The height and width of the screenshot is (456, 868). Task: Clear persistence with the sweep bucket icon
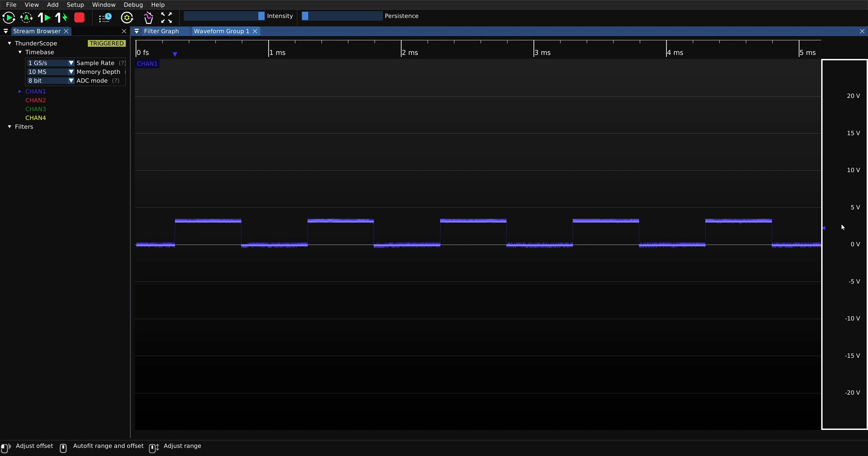[x=149, y=18]
